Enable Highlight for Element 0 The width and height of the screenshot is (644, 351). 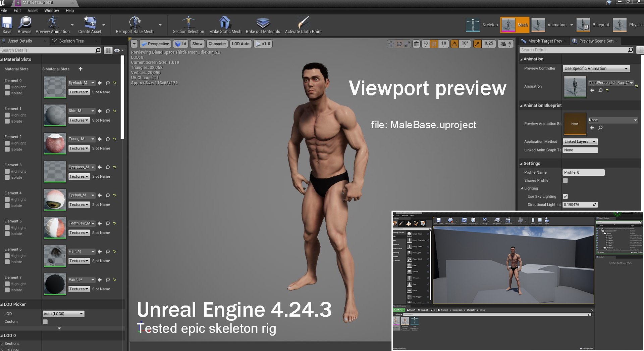coord(7,87)
